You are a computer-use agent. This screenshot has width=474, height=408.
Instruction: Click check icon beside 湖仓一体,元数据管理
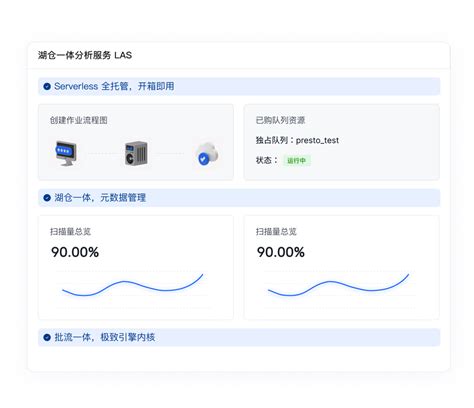tap(47, 198)
